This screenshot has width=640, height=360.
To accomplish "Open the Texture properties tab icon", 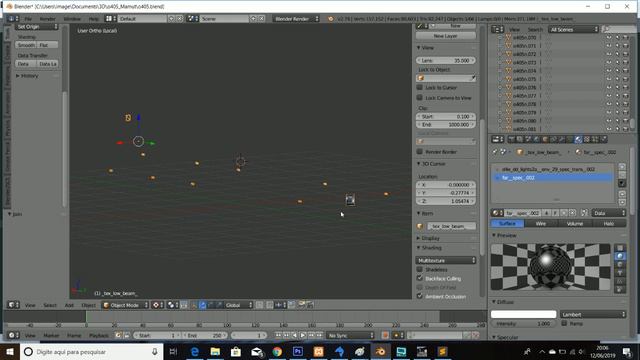I will point(587,140).
